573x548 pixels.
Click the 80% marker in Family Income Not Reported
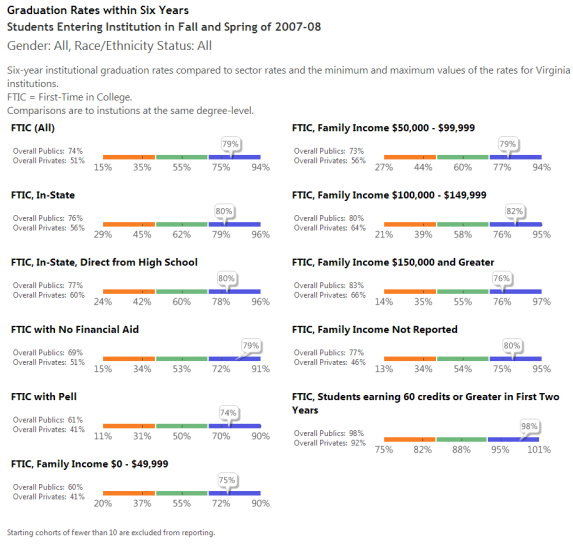[x=512, y=346]
